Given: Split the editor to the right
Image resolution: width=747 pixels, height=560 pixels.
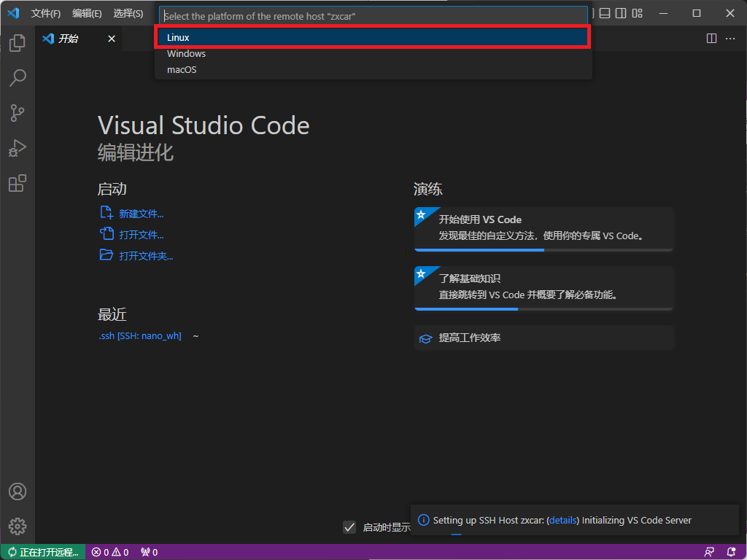Looking at the screenshot, I should (711, 39).
